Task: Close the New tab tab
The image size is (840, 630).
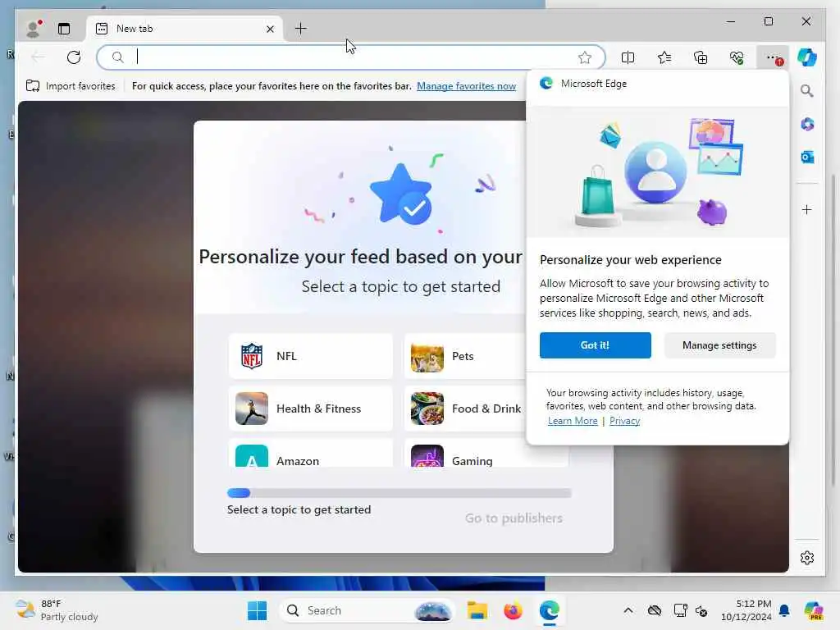Action: pos(270,29)
